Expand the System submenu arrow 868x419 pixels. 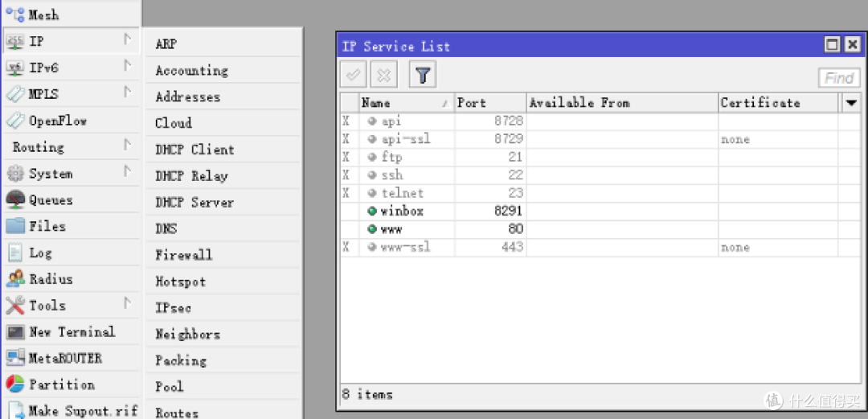tap(127, 170)
